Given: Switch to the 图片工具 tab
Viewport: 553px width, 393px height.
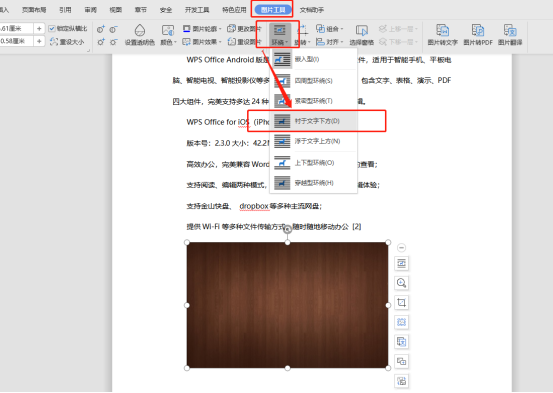Looking at the screenshot, I should pos(273,10).
